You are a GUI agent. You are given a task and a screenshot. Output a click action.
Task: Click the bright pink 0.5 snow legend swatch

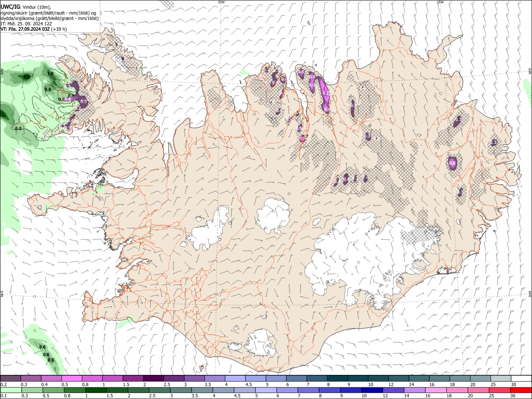click(x=71, y=378)
